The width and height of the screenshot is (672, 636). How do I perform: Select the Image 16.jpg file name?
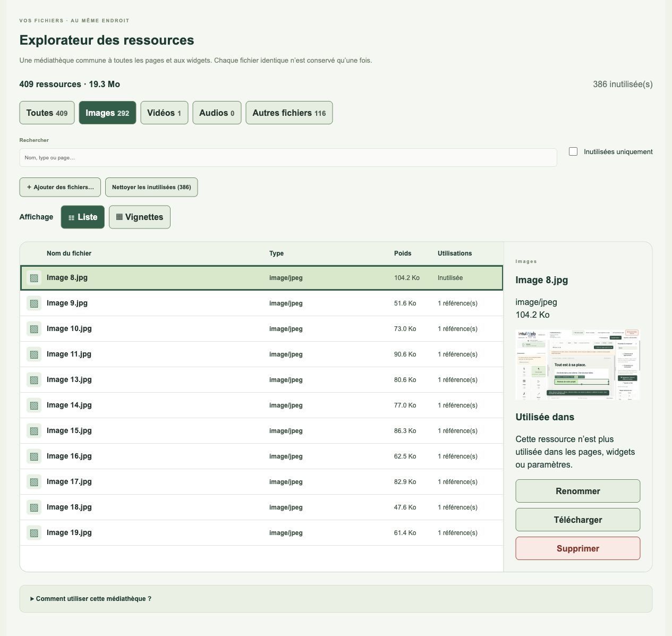coord(69,456)
